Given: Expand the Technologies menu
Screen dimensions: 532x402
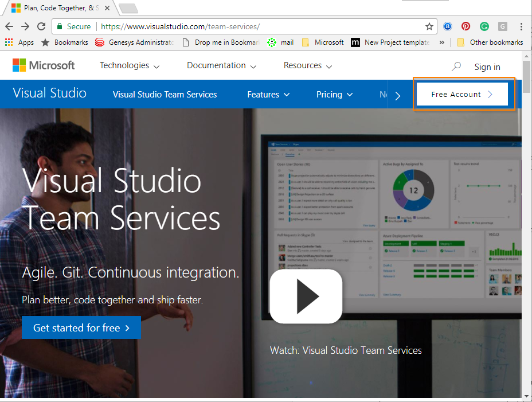Looking at the screenshot, I should pos(130,65).
